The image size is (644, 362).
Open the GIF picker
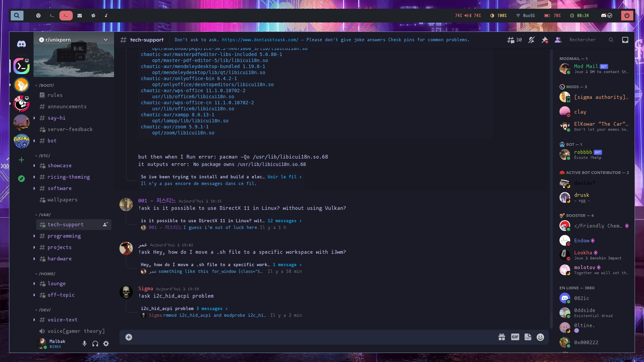pyautogui.click(x=515, y=337)
